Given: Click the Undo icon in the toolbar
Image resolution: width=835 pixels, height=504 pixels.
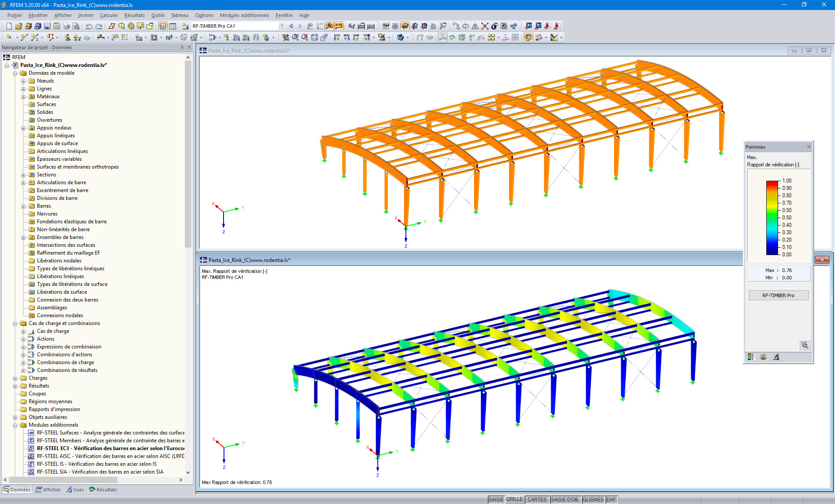Looking at the screenshot, I should coord(88,26).
